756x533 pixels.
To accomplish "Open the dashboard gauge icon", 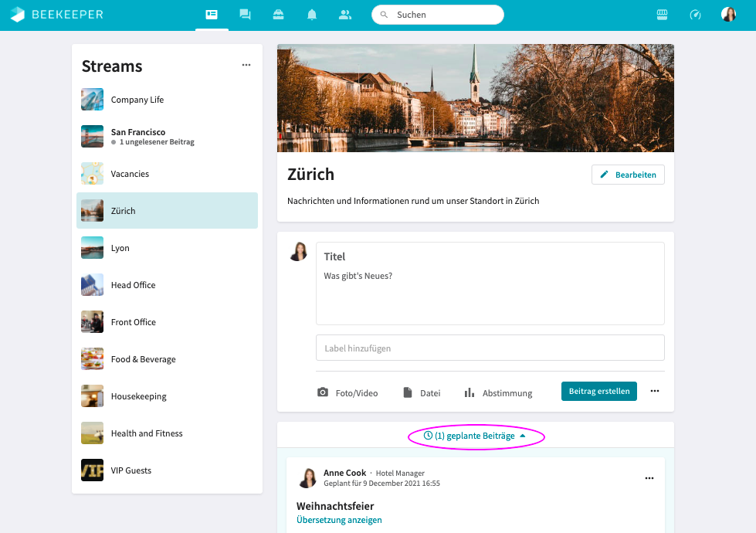I will coord(695,15).
